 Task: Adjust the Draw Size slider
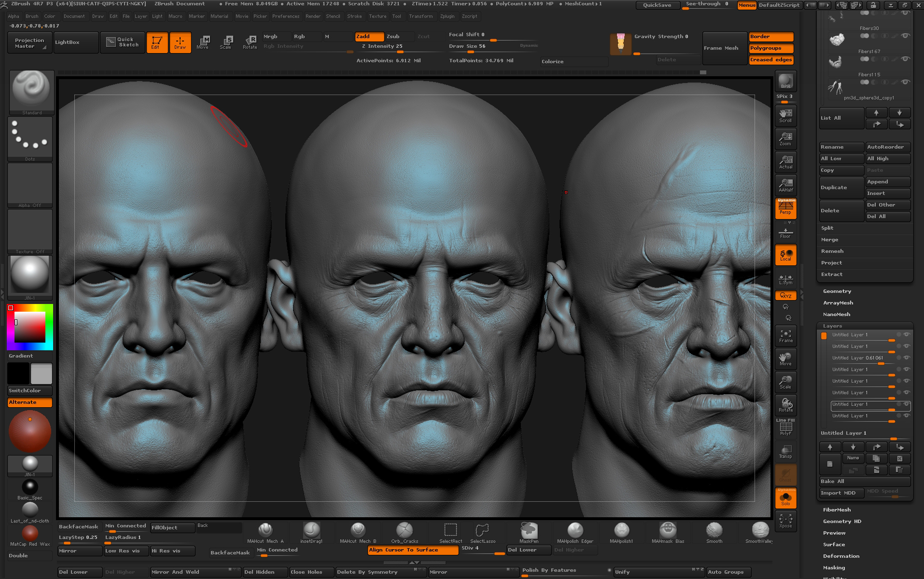click(493, 48)
